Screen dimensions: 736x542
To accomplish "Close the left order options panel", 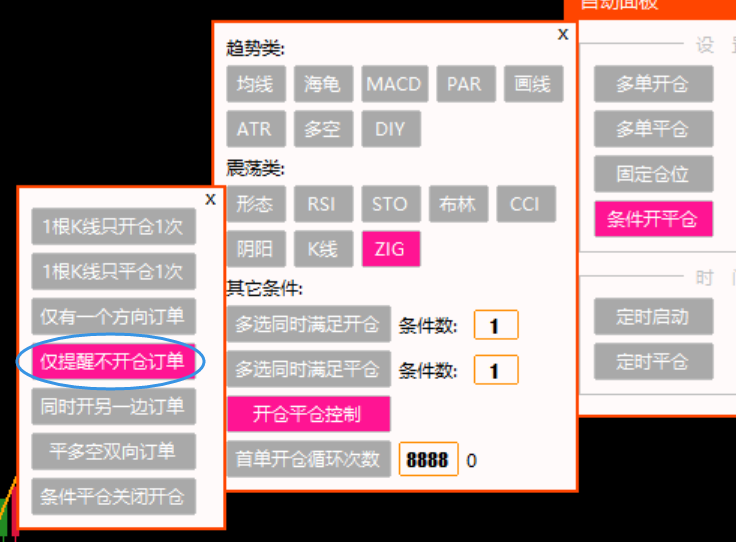I will [210, 199].
